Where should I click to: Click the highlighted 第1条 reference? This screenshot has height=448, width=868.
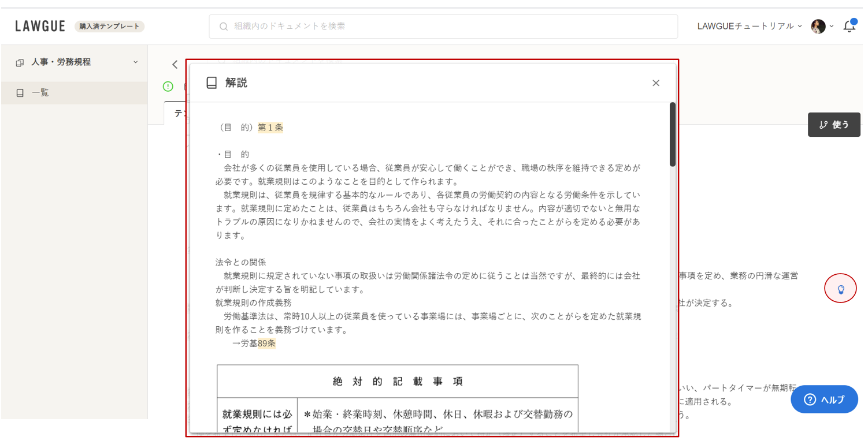270,128
